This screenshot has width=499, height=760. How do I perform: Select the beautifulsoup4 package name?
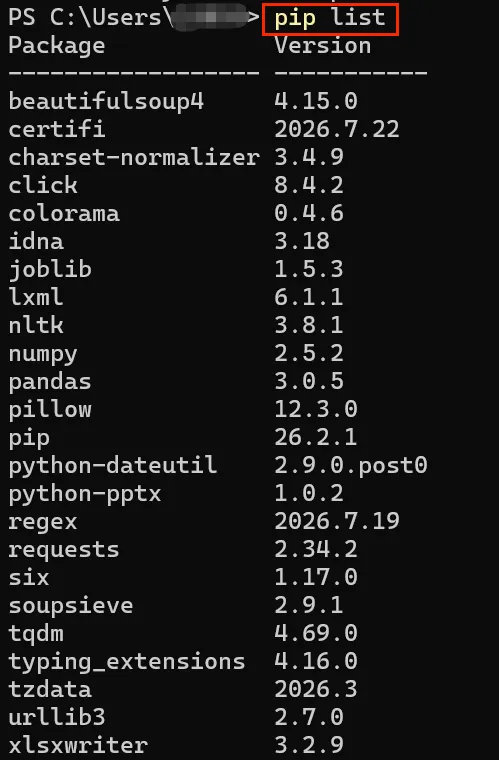[106, 102]
